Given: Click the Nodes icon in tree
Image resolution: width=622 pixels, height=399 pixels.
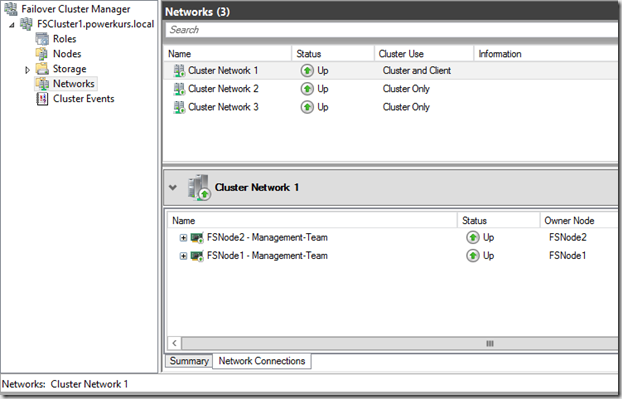Looking at the screenshot, I should tap(42, 54).
